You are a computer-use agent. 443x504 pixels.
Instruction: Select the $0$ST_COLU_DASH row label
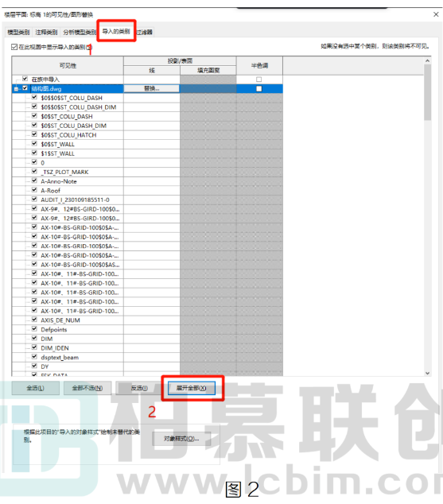pos(67,116)
